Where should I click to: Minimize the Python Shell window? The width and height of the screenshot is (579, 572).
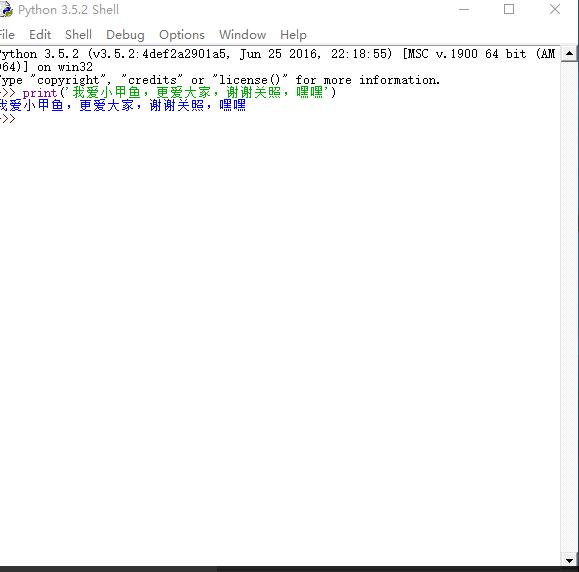tap(464, 10)
